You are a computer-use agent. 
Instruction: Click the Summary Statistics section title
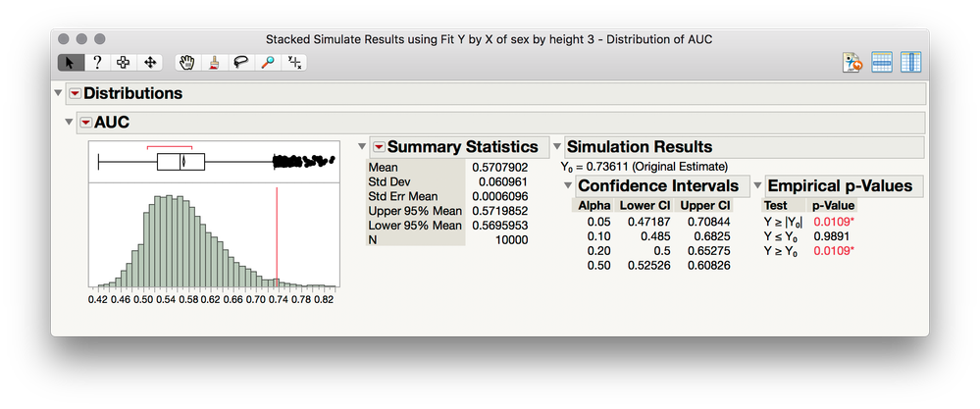462,147
